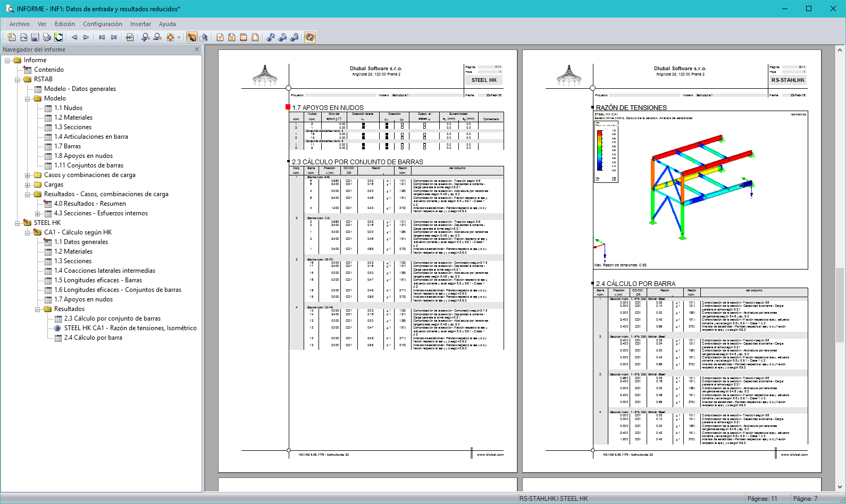Click the red marker beside 1.7 APOYOS EN NUDOS
Screen dimensions: 846x504
(288, 107)
